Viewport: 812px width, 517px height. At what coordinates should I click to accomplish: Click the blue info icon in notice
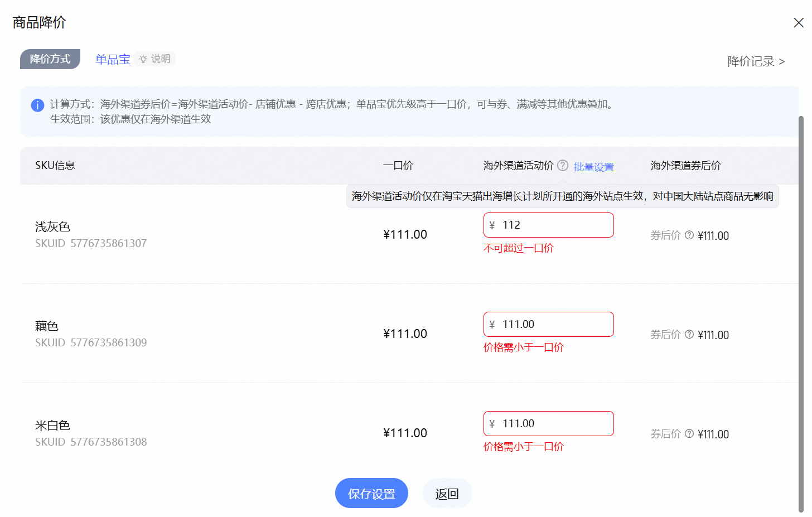(37, 105)
